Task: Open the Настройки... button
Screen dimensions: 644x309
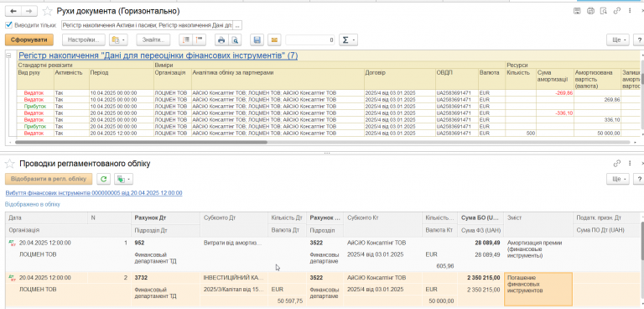Action: click(x=84, y=40)
